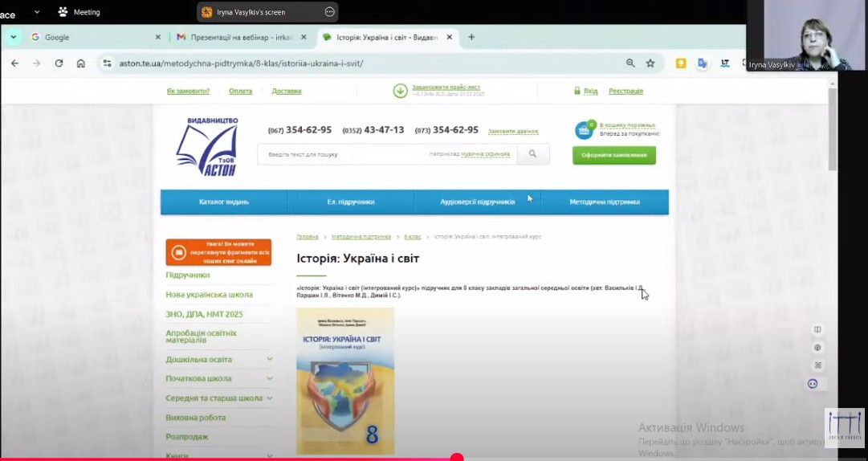Bookmark this page with the star icon
868x461 pixels.
[650, 63]
